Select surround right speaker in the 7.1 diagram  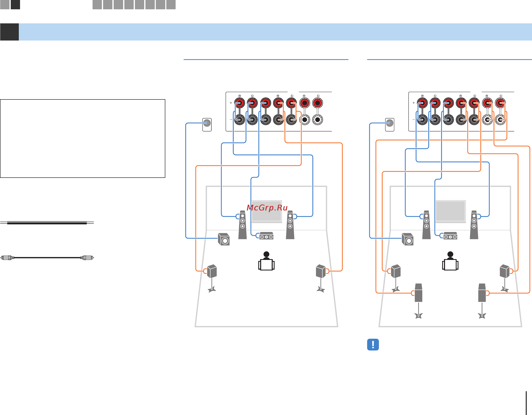(x=505, y=278)
